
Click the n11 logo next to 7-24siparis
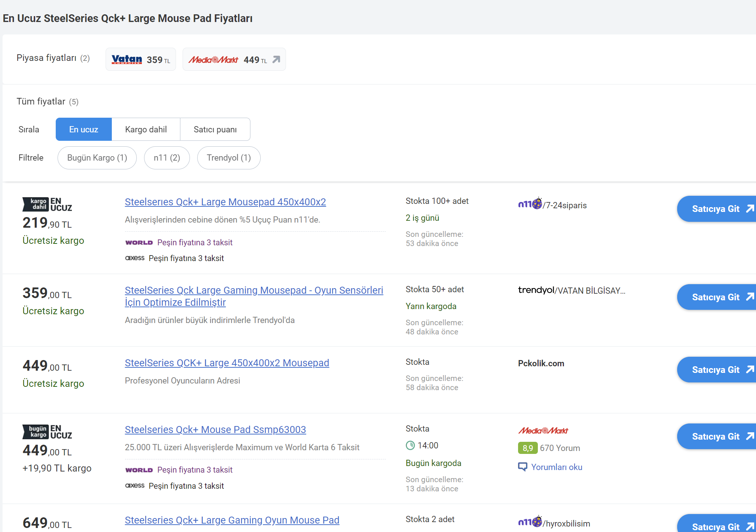530,203
